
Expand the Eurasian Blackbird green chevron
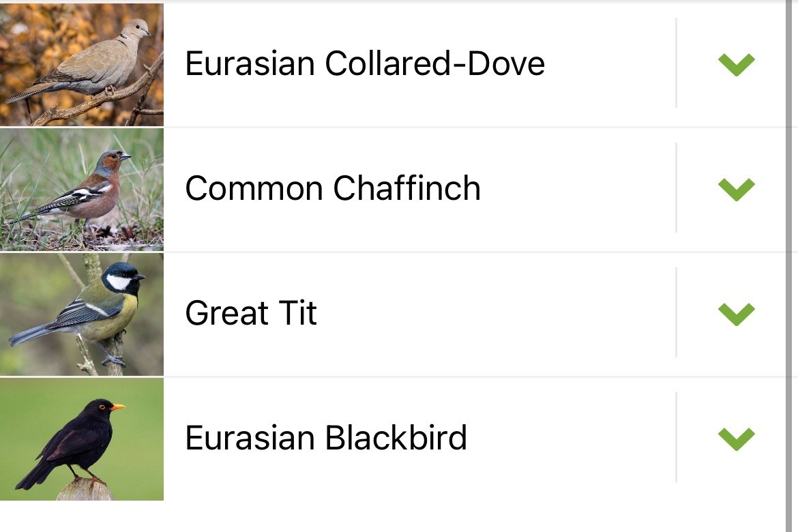pos(737,439)
